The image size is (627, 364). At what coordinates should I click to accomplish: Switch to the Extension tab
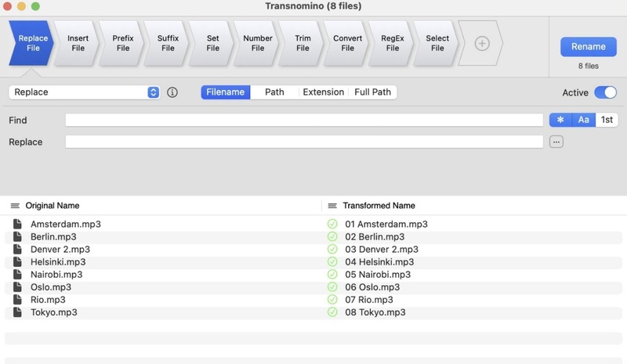click(324, 92)
